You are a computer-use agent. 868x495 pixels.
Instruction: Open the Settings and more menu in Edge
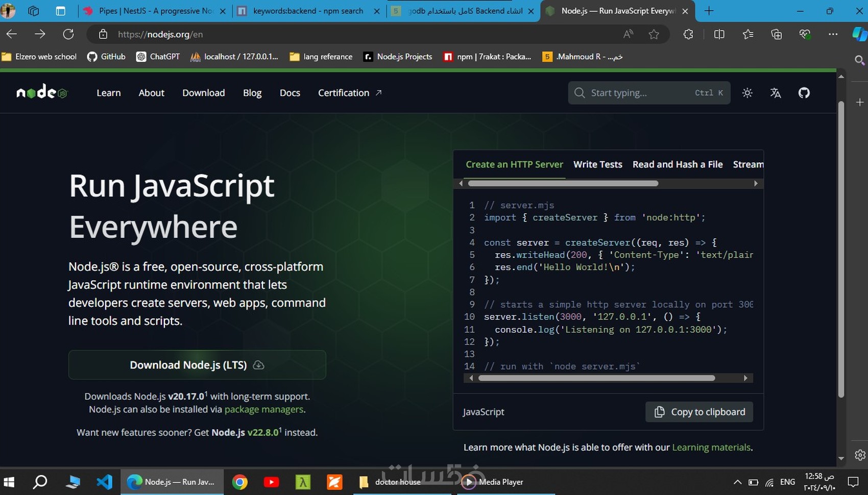tap(833, 34)
